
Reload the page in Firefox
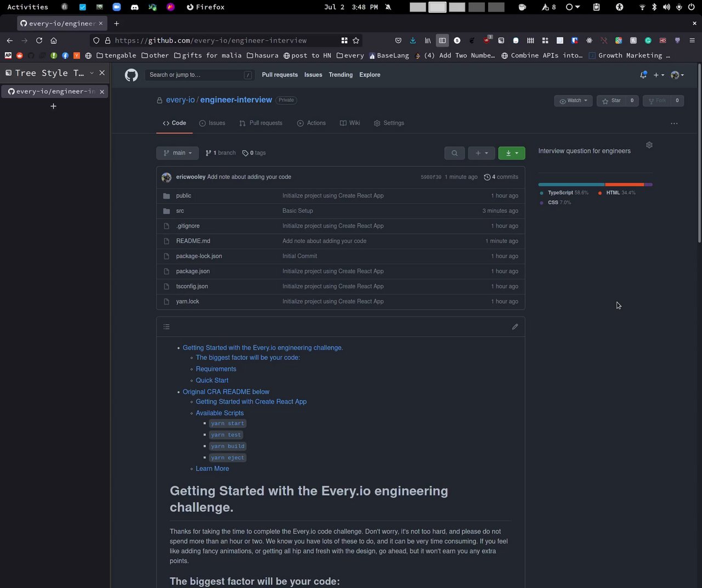pos(39,41)
